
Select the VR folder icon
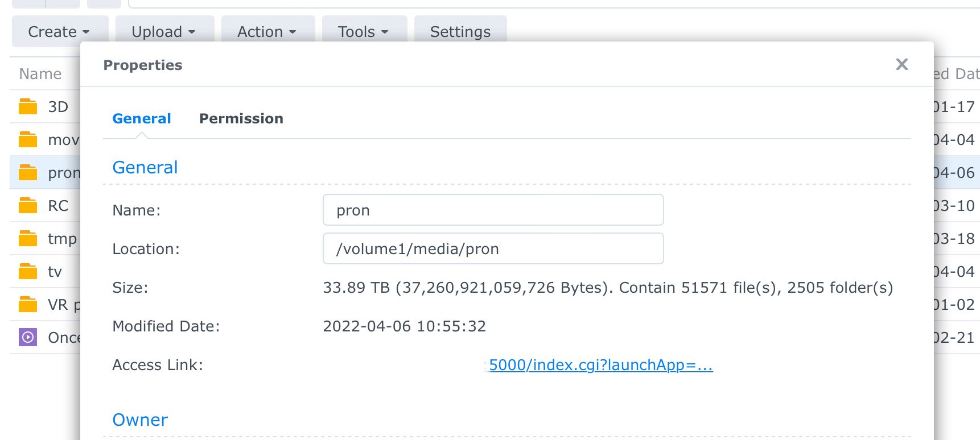point(28,304)
